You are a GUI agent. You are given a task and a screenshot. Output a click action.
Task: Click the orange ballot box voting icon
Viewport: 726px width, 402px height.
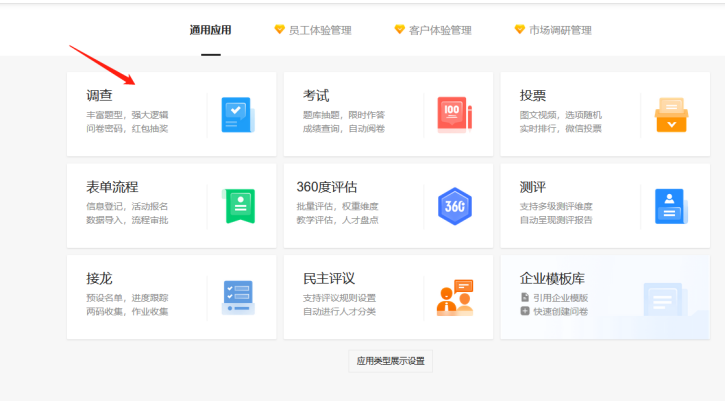[x=671, y=115]
